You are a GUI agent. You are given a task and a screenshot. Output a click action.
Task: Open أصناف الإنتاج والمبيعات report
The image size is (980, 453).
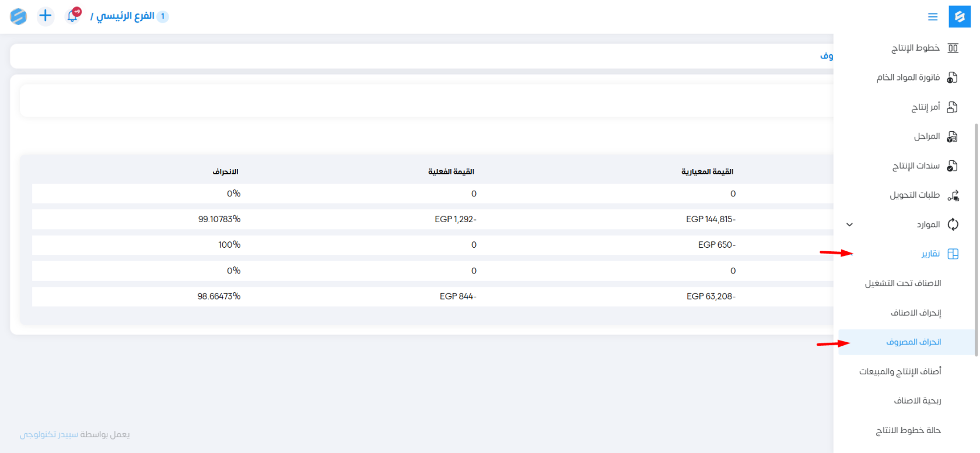(x=900, y=371)
